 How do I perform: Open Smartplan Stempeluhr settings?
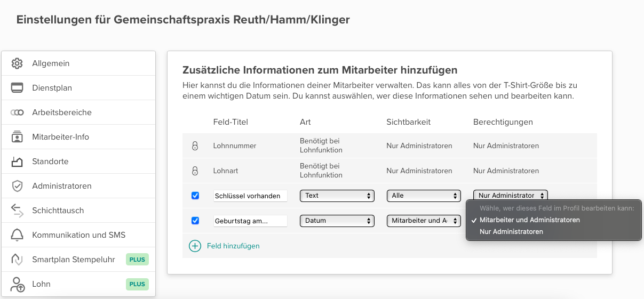click(x=78, y=260)
